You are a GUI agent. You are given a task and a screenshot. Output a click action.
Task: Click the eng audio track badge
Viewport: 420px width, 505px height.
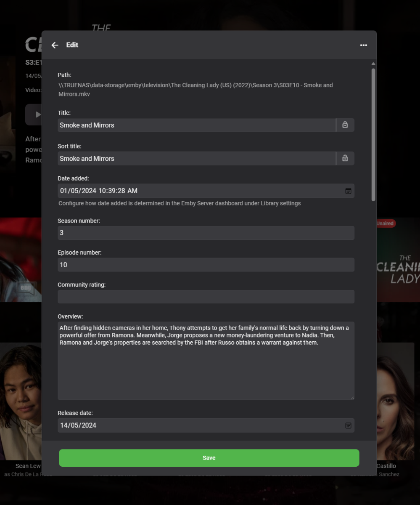pos(25,288)
